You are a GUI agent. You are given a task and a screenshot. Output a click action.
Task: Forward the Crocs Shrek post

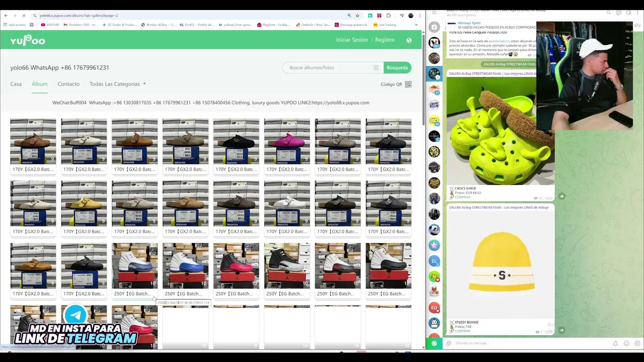561,197
